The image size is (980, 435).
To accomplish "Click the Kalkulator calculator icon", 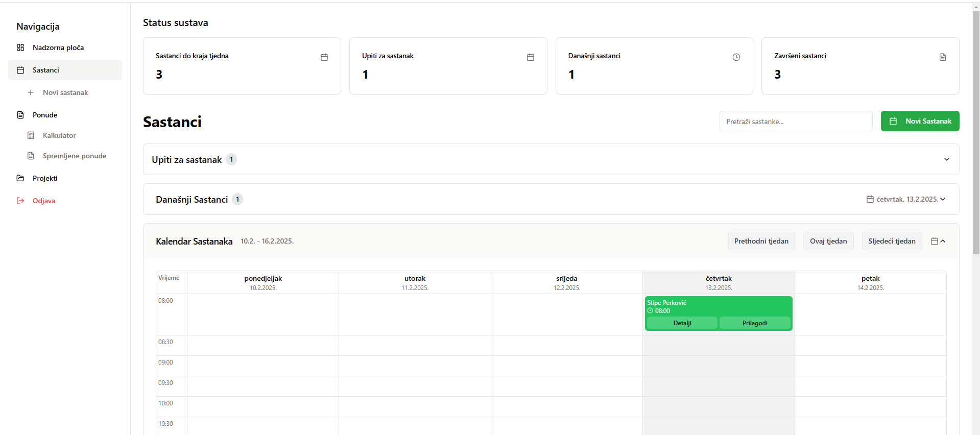I will click(x=31, y=135).
